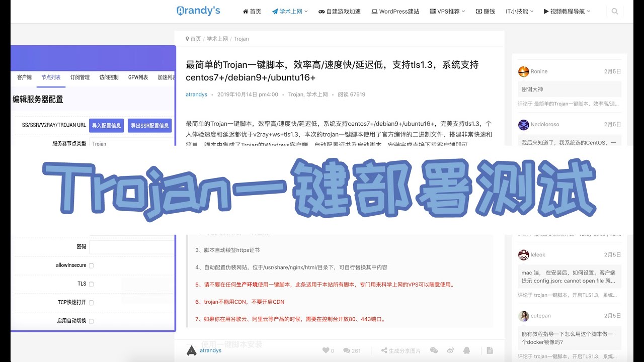This screenshot has height=362, width=644.
Task: Click Trojan in the breadcrumb
Action: [241, 39]
